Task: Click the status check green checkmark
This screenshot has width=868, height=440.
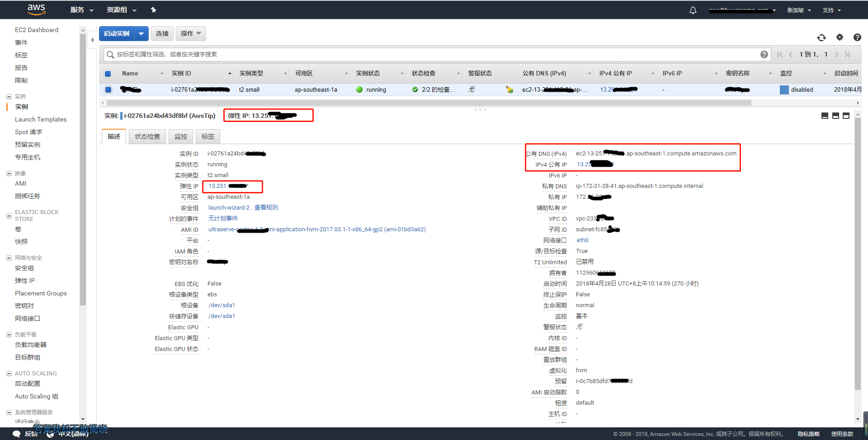Action: pos(415,89)
